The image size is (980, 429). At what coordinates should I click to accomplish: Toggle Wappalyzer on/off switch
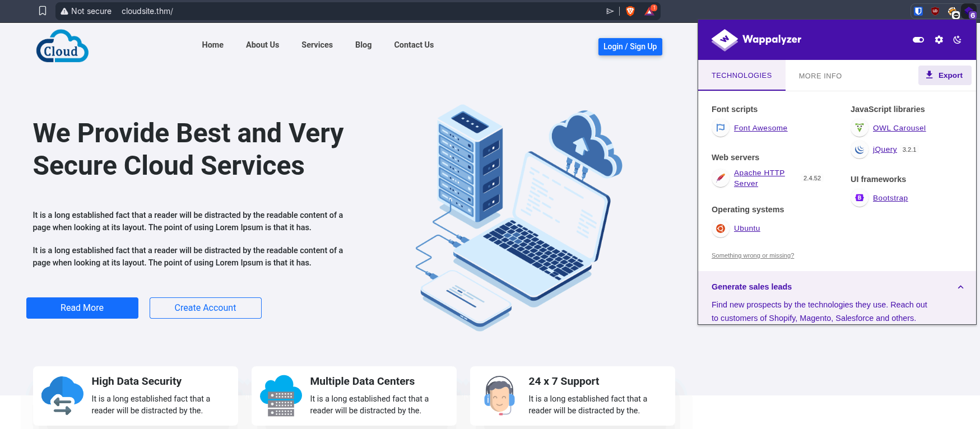click(x=918, y=40)
